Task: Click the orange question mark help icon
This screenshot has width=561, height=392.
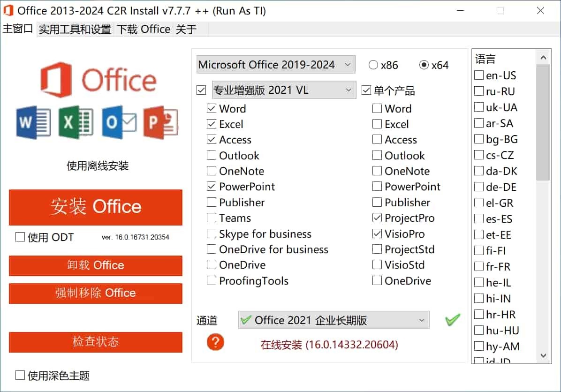Action: (215, 342)
